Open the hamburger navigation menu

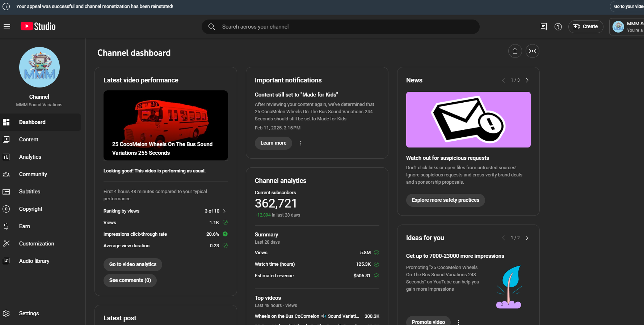pyautogui.click(x=7, y=26)
